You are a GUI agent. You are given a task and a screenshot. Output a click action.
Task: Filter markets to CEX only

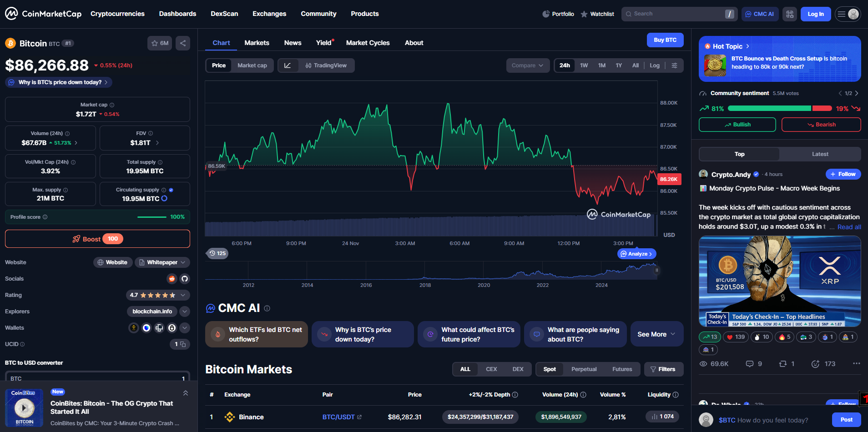point(491,369)
